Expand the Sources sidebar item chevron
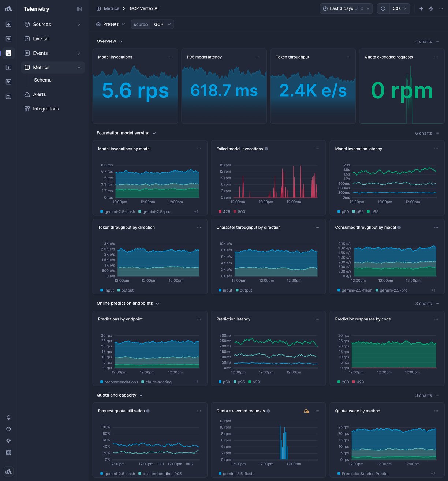This screenshot has height=481, width=448. [x=79, y=24]
